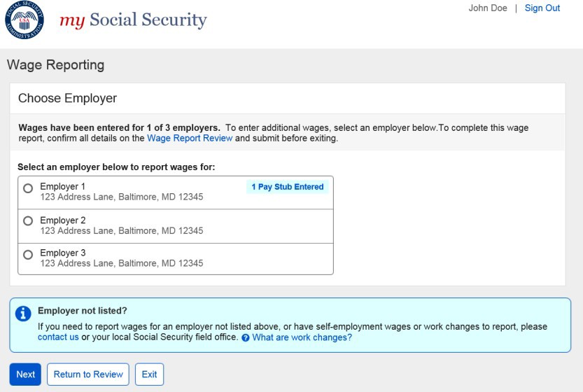Click the Employer 3 address text

click(x=122, y=263)
